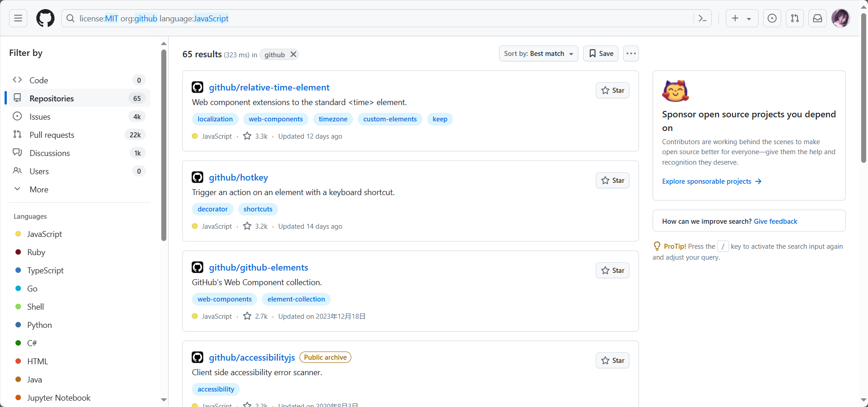The width and height of the screenshot is (868, 407).
Task: Click the GitHub logo home icon
Action: tap(45, 18)
